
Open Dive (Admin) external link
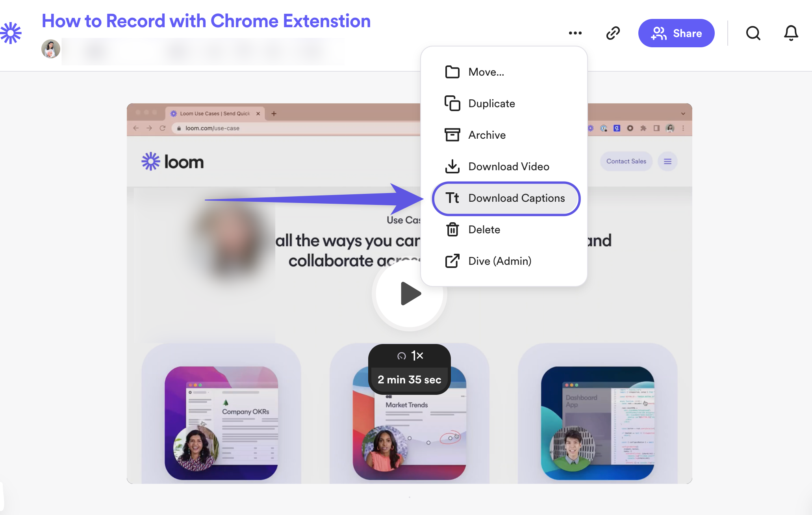tap(499, 261)
